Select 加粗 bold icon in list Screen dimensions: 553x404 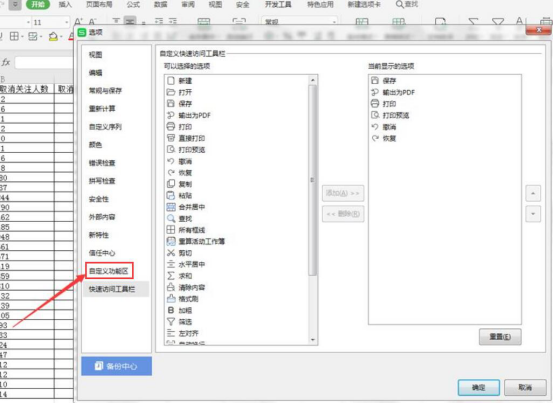pos(171,310)
